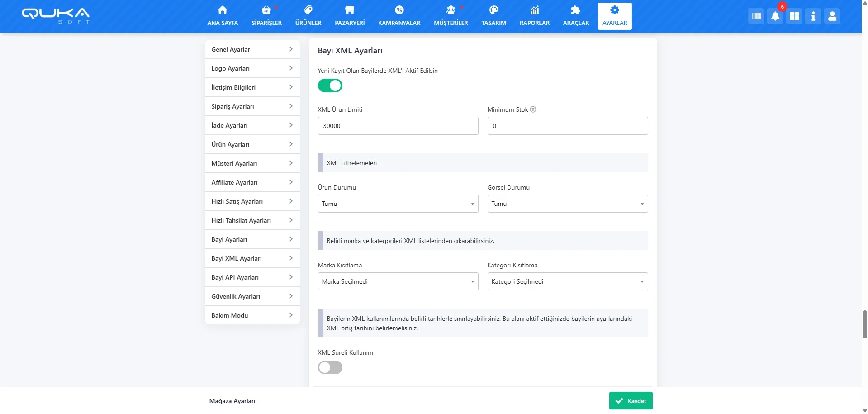This screenshot has height=414, width=868.
Task: Open the Marka Kısıtlama selector
Action: click(x=398, y=281)
